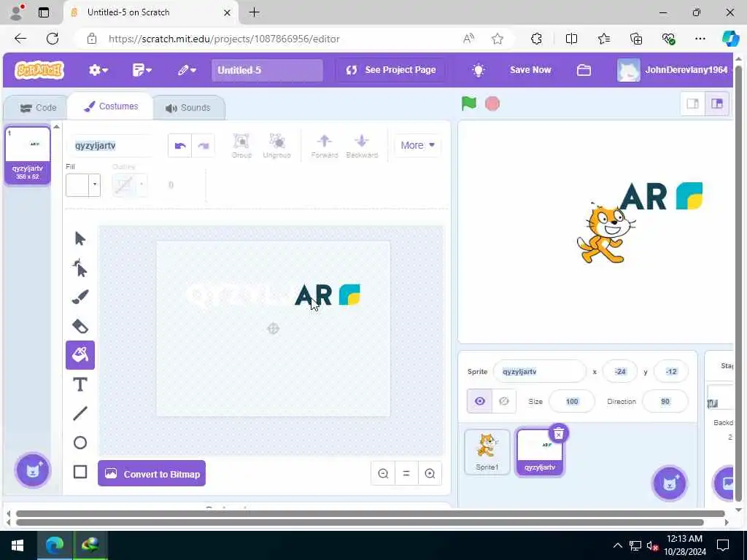Hide sprite using crossed-eye toggle
Viewport: 747px width, 560px height.
pyautogui.click(x=504, y=402)
